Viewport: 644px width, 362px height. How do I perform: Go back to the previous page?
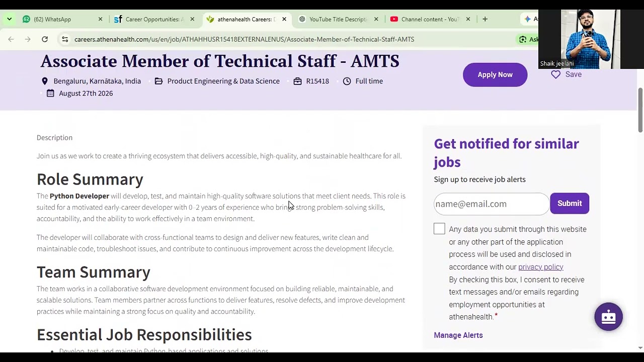tap(11, 39)
